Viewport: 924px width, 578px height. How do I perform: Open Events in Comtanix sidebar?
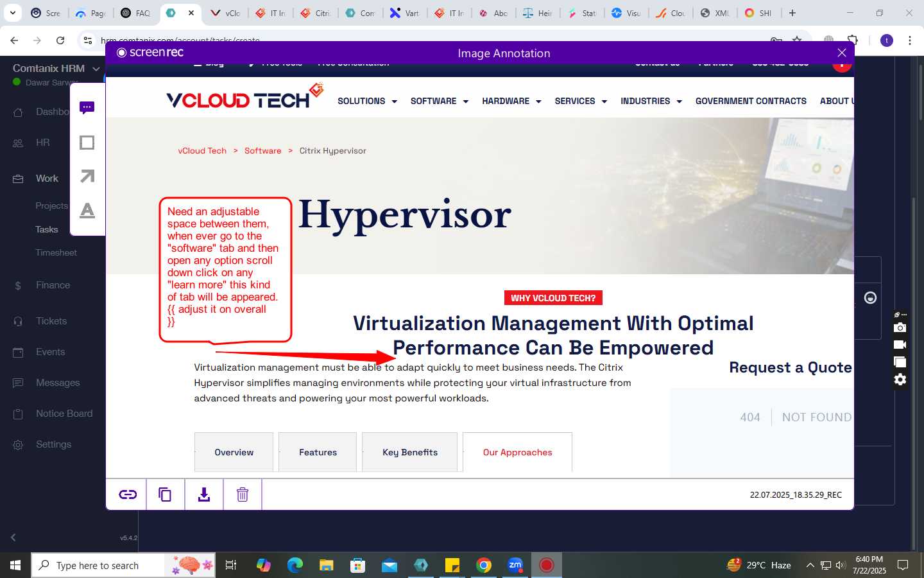50,352
